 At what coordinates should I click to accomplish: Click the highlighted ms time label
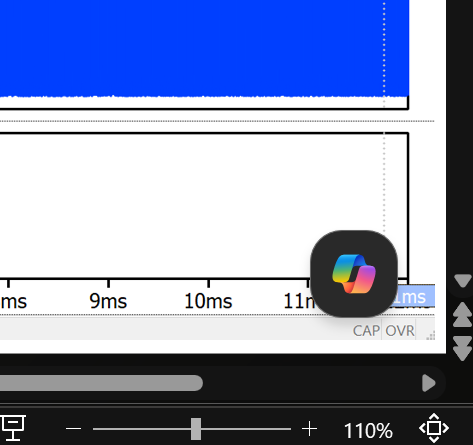coord(416,296)
